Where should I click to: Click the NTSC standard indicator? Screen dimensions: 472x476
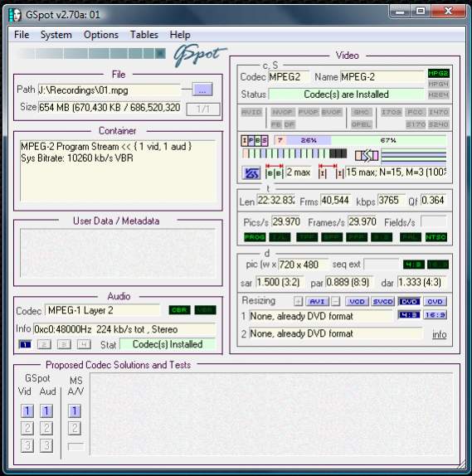pyautogui.click(x=436, y=237)
